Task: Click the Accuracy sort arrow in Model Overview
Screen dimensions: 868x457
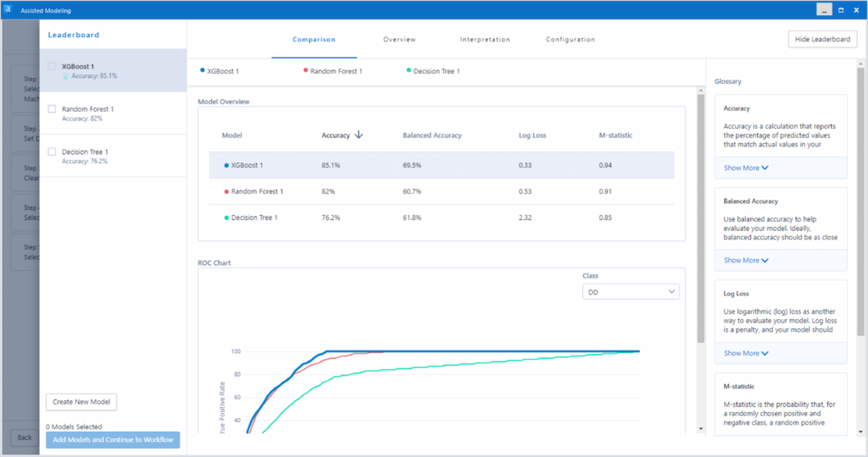Action: coord(357,135)
